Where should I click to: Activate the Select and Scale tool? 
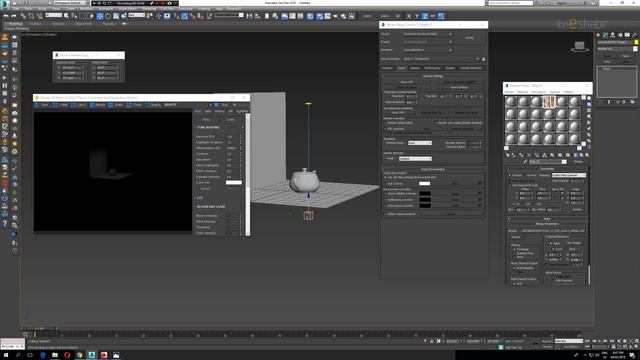116,16
